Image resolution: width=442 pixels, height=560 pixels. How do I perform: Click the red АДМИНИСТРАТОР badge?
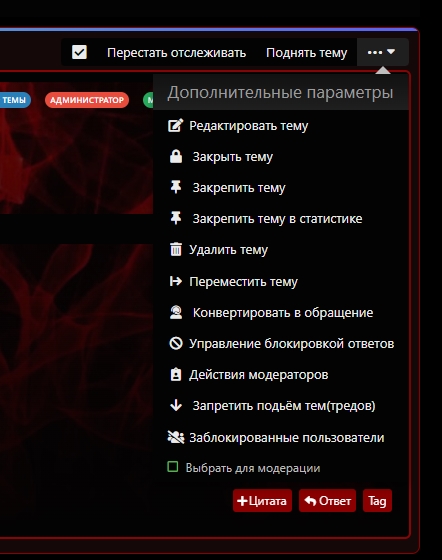(87, 100)
